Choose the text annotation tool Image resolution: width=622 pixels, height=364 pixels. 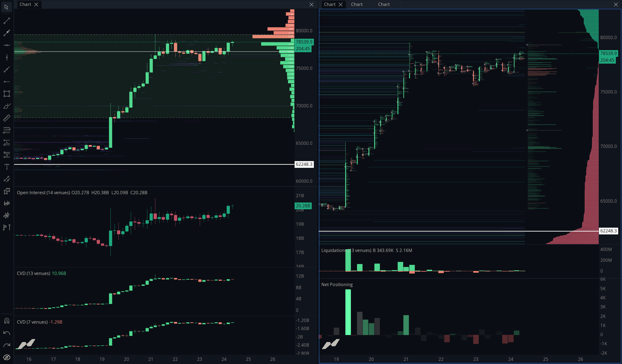[x=7, y=167]
